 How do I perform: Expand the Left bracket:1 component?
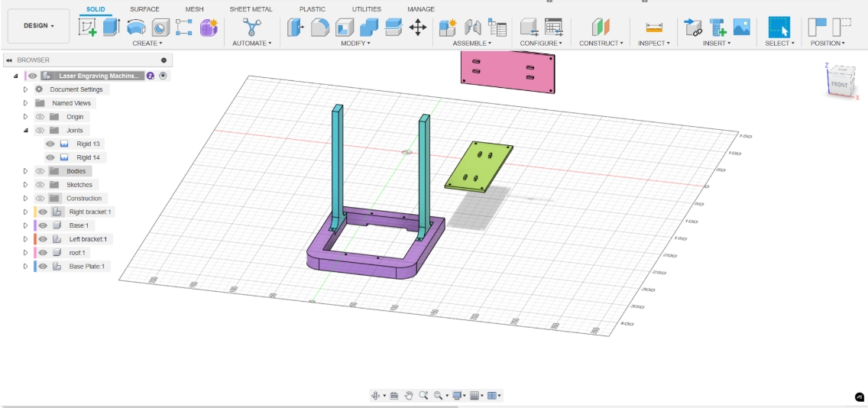[25, 239]
